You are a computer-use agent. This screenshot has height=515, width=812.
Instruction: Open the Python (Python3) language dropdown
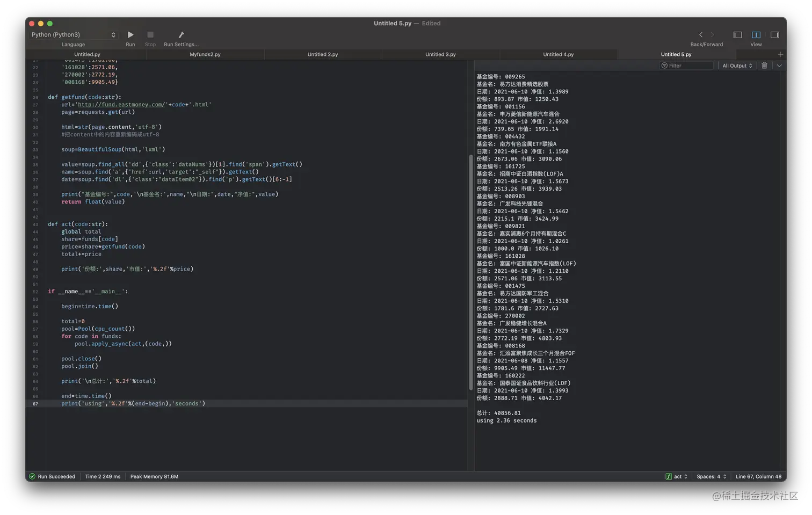(73, 35)
